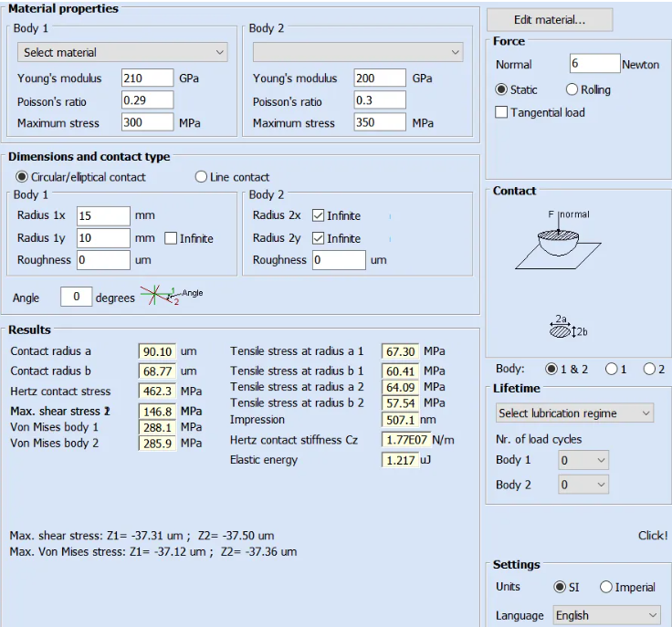Screen dimensions: 672x627
Task: Select Rolling force mode
Action: tap(588, 89)
